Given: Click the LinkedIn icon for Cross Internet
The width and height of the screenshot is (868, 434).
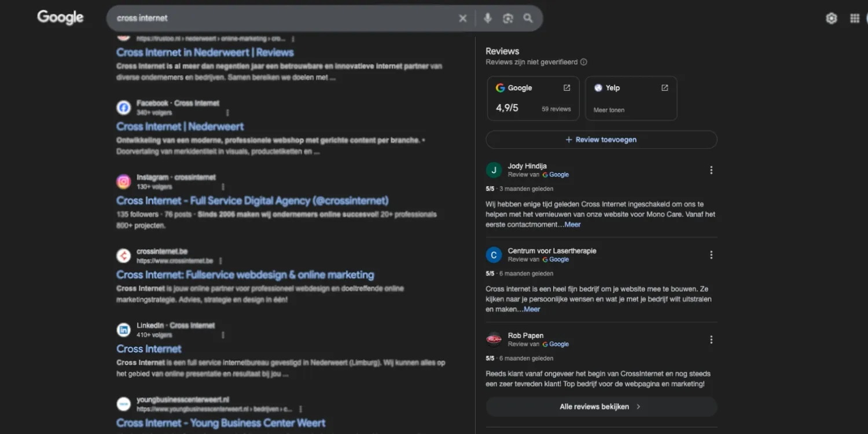Looking at the screenshot, I should pos(123,329).
